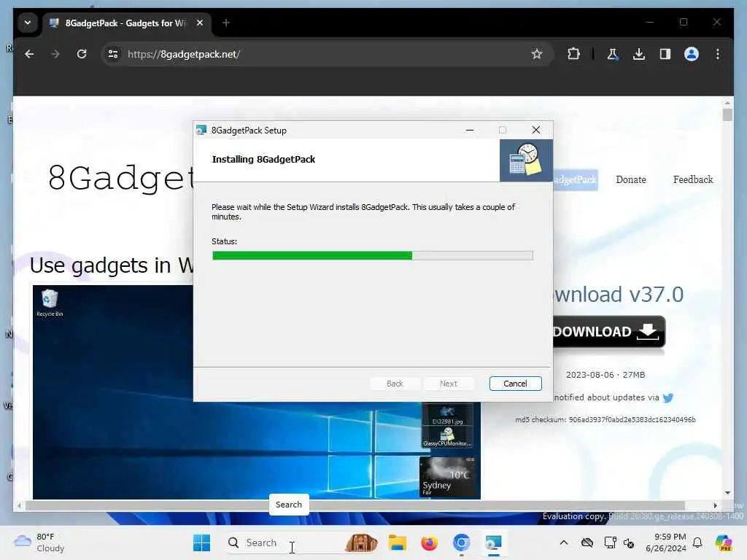The image size is (747, 560).
Task: Open volume muted tray icon
Action: coord(629,542)
